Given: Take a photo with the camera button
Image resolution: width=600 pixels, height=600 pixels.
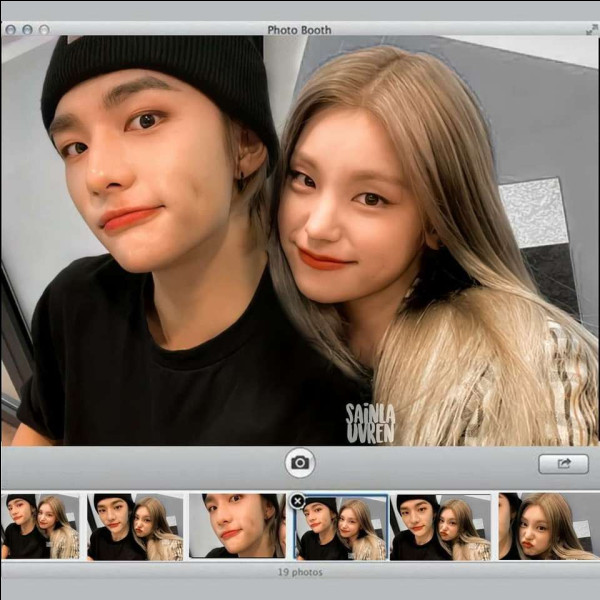Looking at the screenshot, I should pyautogui.click(x=300, y=463).
